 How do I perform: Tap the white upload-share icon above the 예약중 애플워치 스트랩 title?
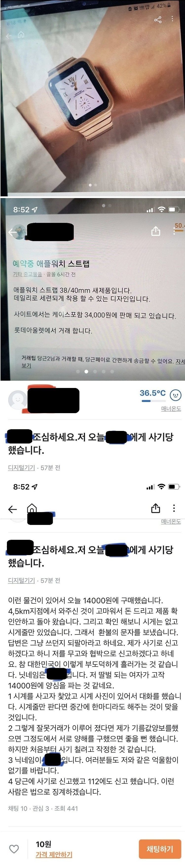pyautogui.click(x=156, y=231)
